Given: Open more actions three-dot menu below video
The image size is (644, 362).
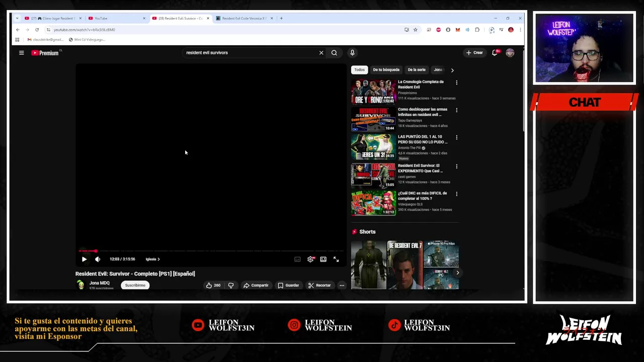Looking at the screenshot, I should pyautogui.click(x=342, y=286).
